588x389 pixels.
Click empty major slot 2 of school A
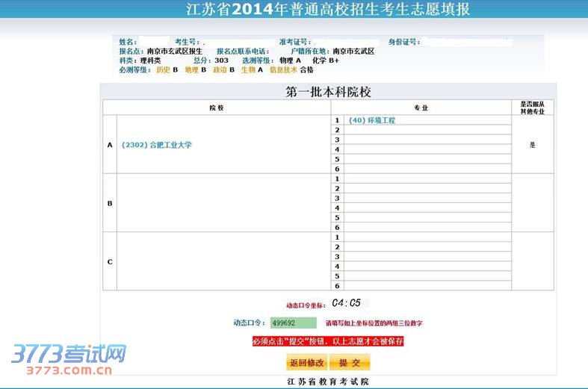pyautogui.click(x=426, y=130)
